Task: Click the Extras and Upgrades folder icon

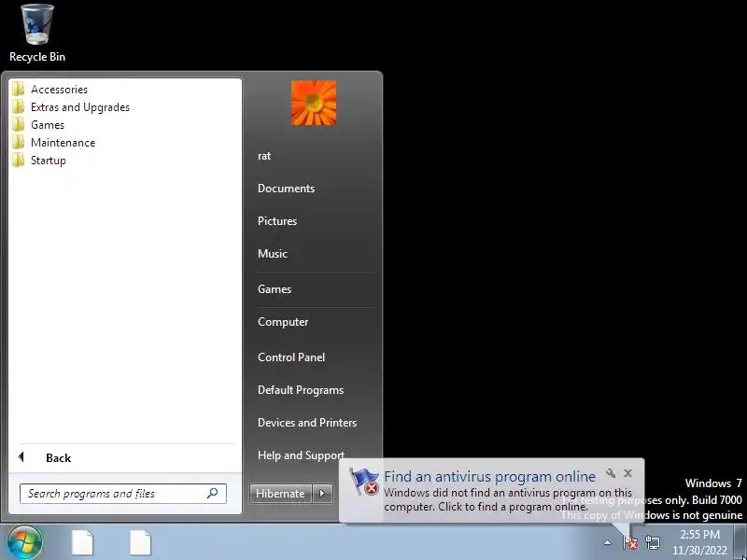Action: 18,106
